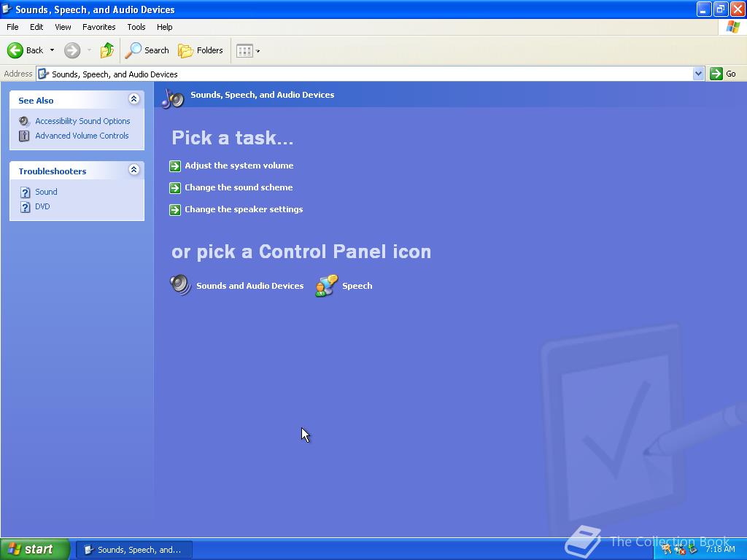Collapse the See Also panel

(134, 99)
